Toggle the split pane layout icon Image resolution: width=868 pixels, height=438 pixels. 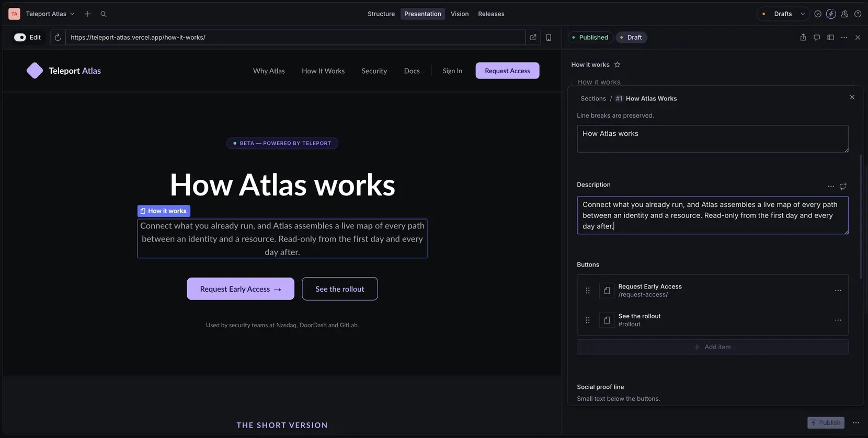tap(830, 38)
